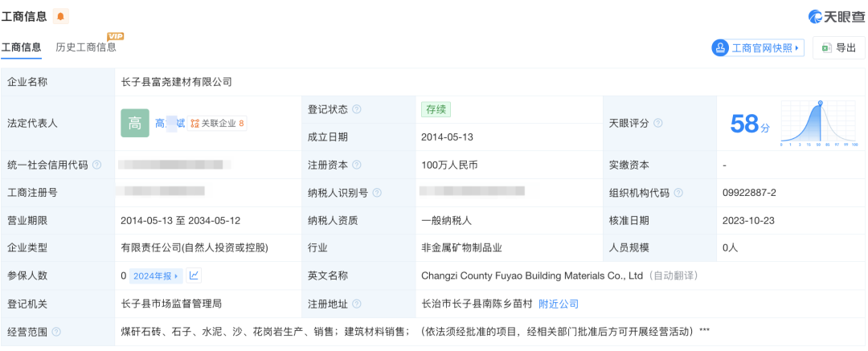Click the help icon beside 注册地址
Screen dimensions: 868x351
(357, 304)
